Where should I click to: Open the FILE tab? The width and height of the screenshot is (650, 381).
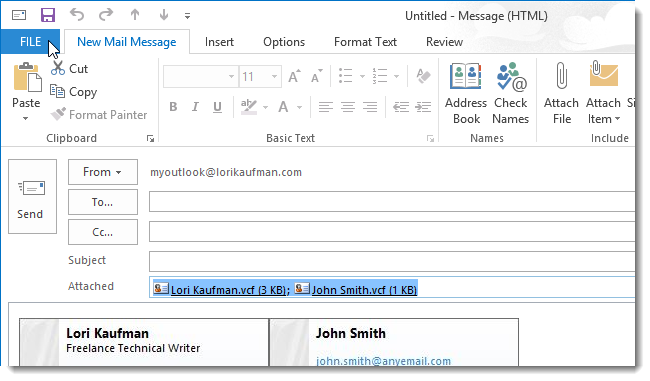(x=30, y=42)
